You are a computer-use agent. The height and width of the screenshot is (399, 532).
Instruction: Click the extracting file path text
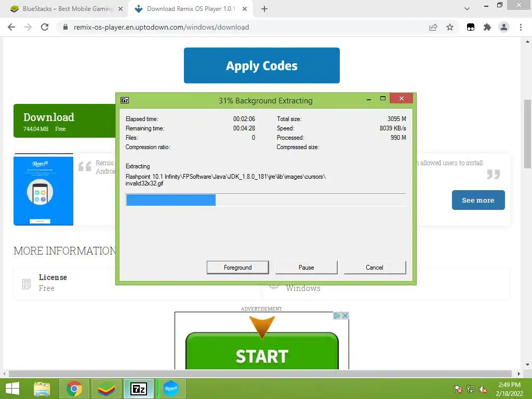point(225,180)
